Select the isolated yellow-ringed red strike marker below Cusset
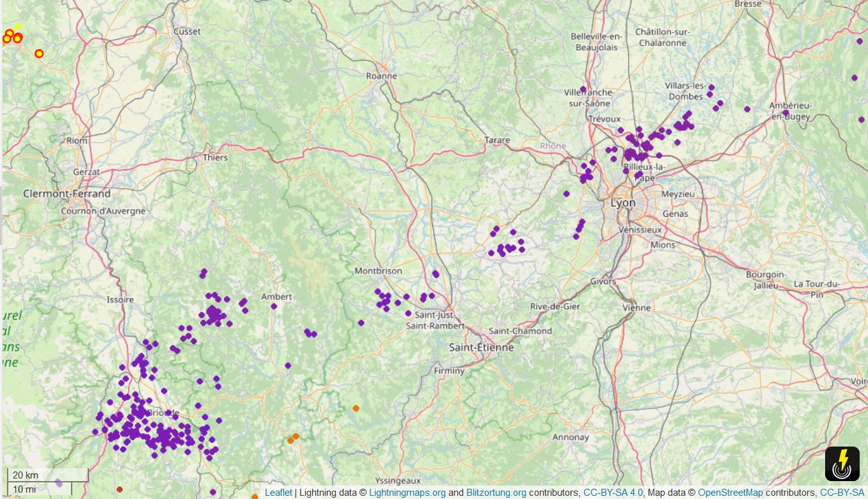The image size is (868, 499). (x=39, y=54)
